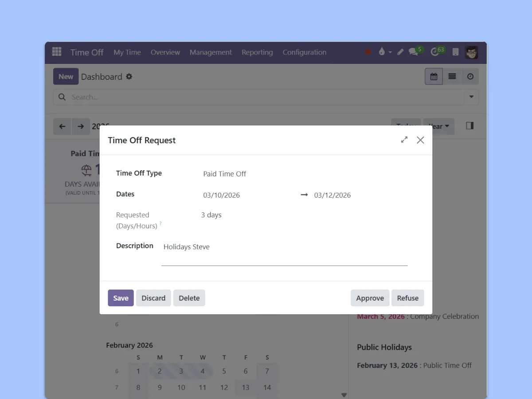
Task: Click the Refuse button
Action: [407, 298]
